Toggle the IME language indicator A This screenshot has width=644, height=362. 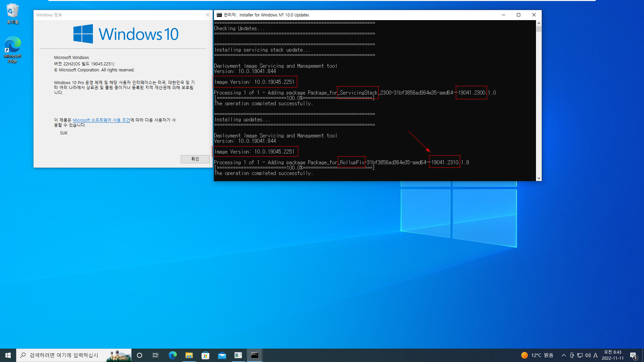pos(596,355)
